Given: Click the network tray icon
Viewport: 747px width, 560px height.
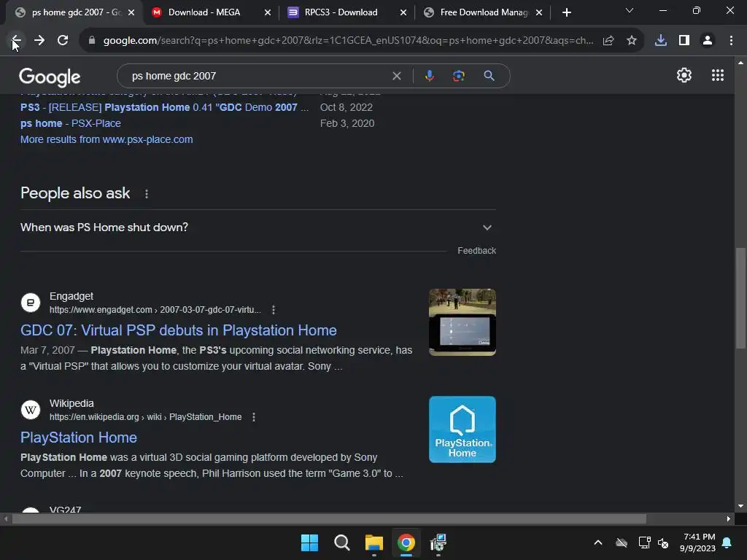Looking at the screenshot, I should [644, 542].
